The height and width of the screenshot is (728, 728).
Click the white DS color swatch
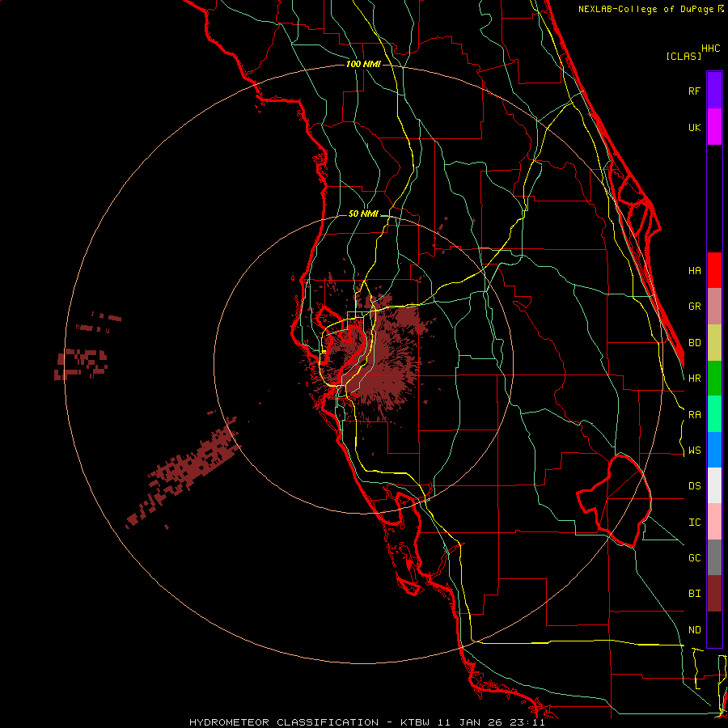coord(714,485)
